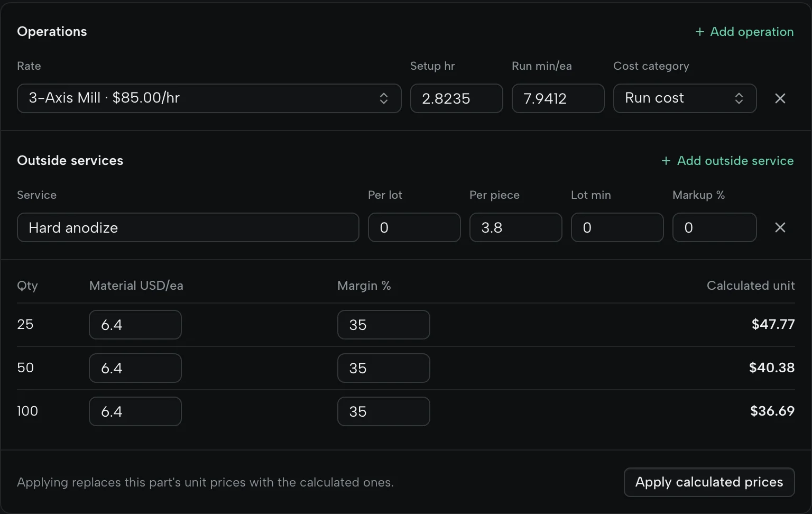Focus the Lot min input
This screenshot has width=812, height=514.
click(617, 227)
